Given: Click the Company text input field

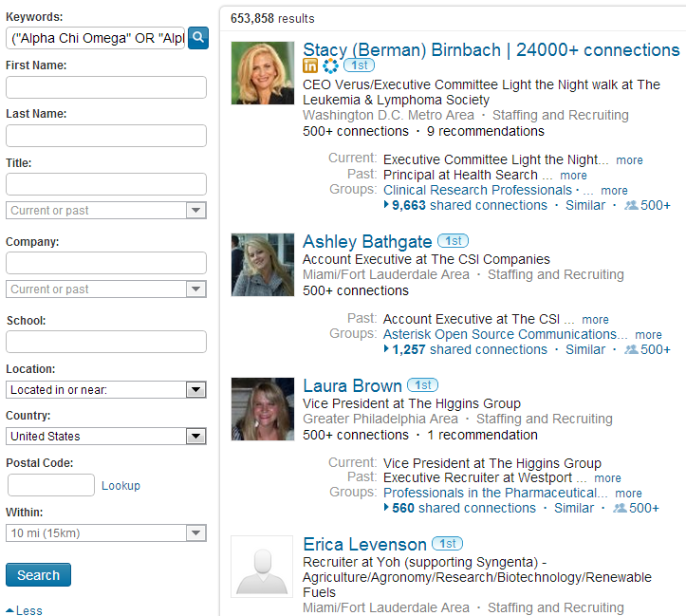Looking at the screenshot, I should click(106, 263).
